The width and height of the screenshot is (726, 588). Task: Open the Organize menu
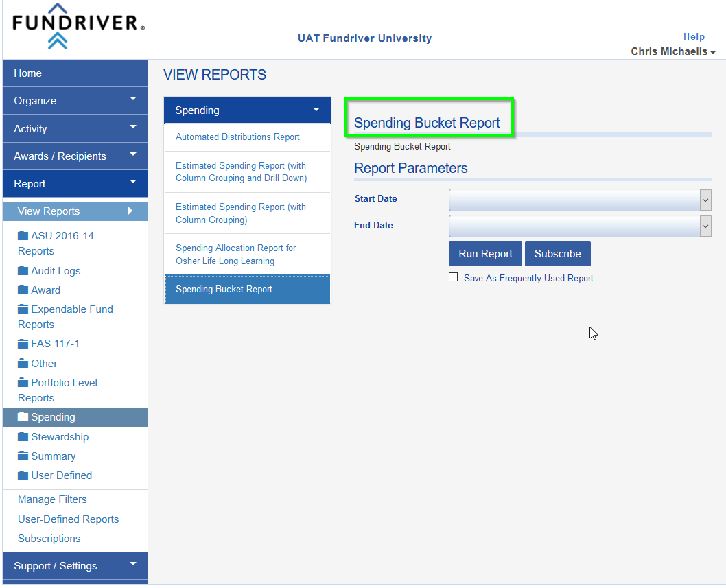click(x=75, y=100)
